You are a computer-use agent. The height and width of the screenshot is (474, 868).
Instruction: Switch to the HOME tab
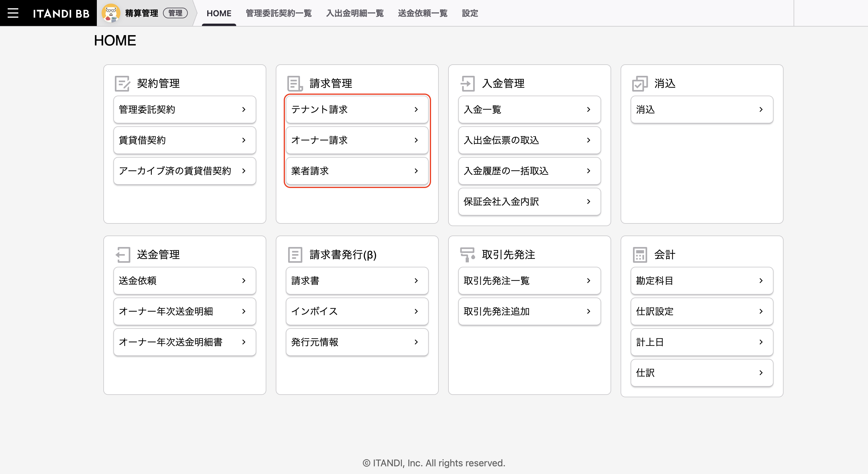point(219,13)
